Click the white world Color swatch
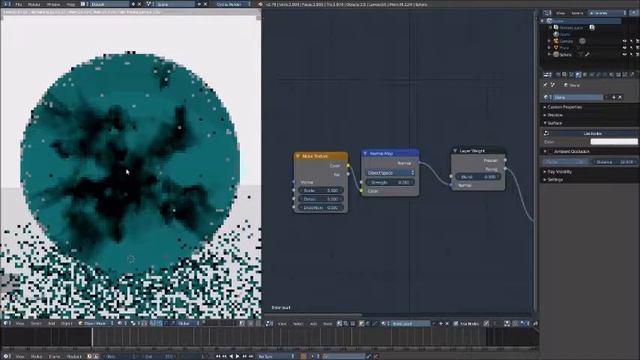This screenshot has height=360, width=640. pyautogui.click(x=614, y=142)
